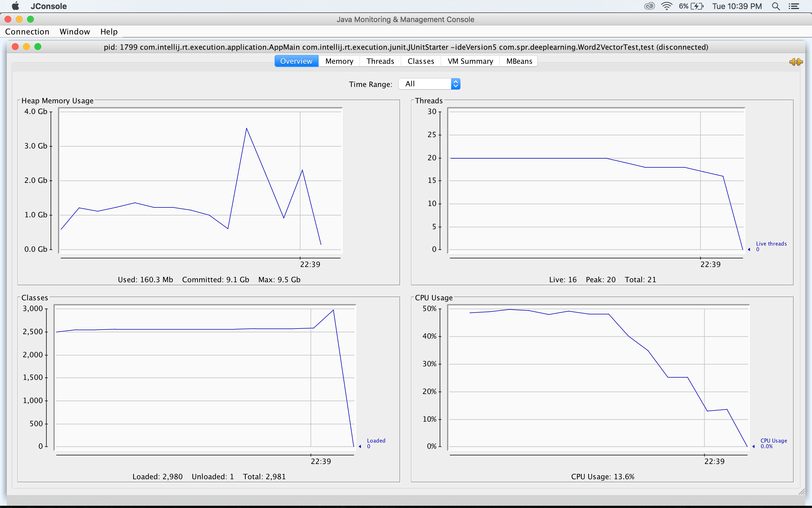Click the 'Peak: 20' thread value

(x=601, y=279)
